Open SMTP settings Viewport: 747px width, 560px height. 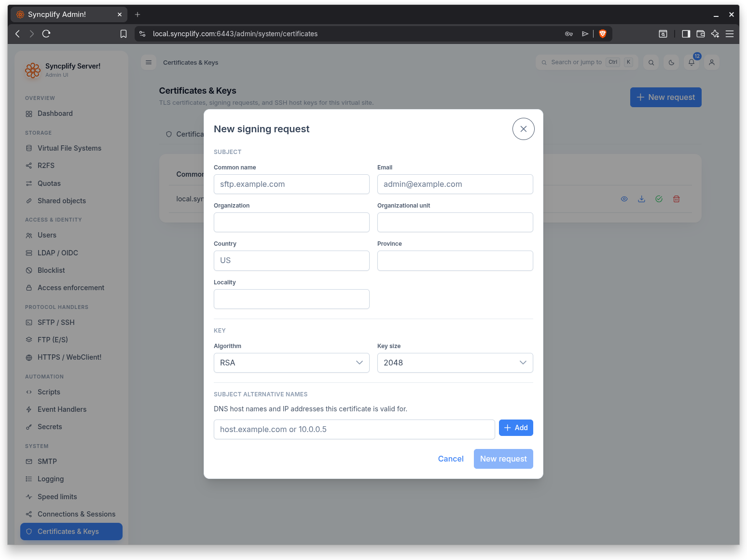click(71, 462)
